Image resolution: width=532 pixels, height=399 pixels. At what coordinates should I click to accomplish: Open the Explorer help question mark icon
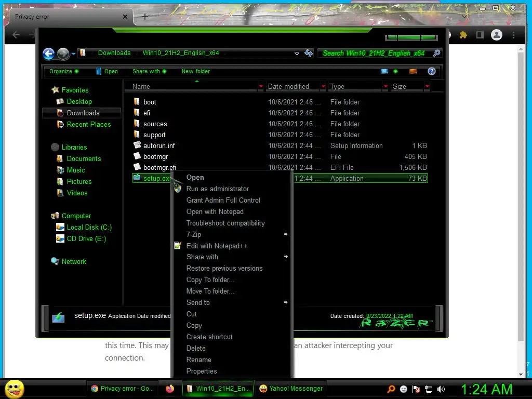click(432, 71)
